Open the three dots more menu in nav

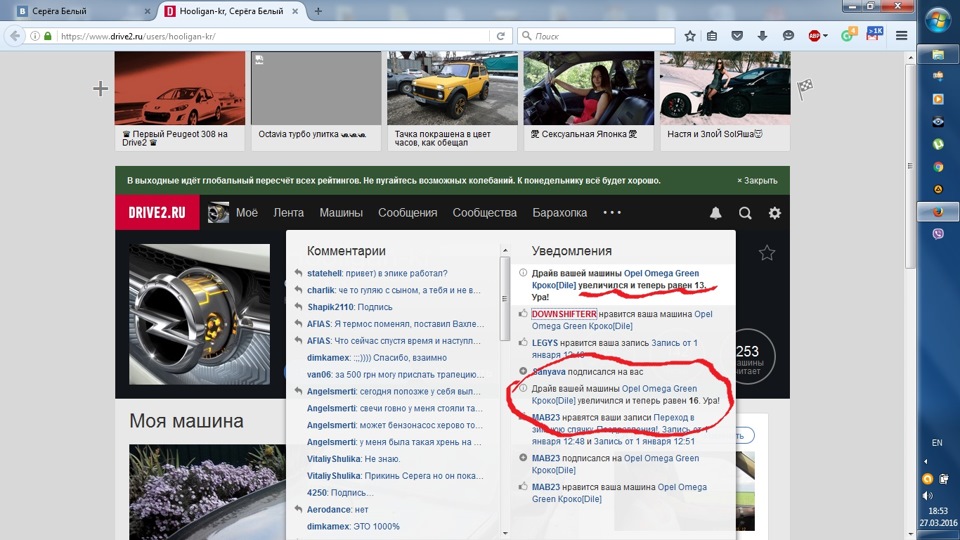[612, 212]
